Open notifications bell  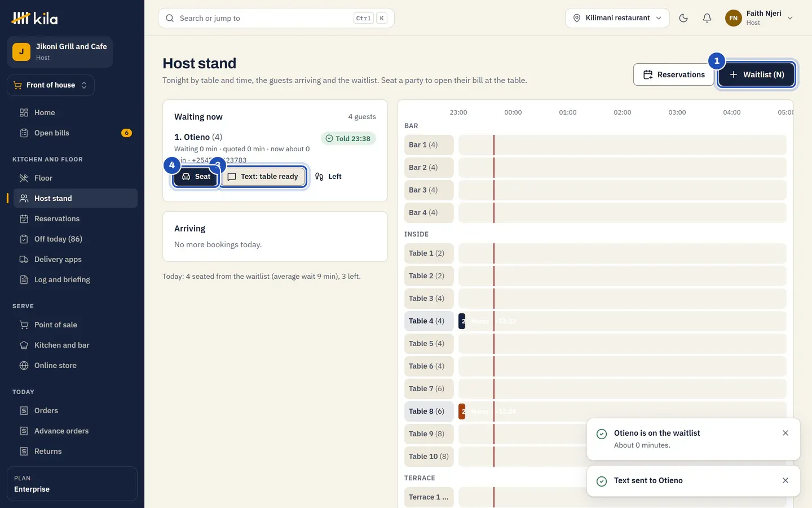(x=707, y=18)
